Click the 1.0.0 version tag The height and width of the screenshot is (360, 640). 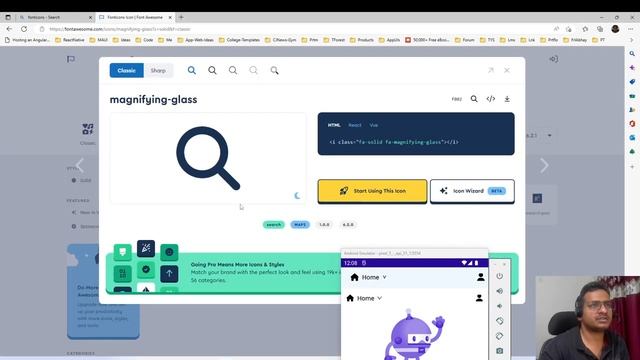(x=324, y=224)
